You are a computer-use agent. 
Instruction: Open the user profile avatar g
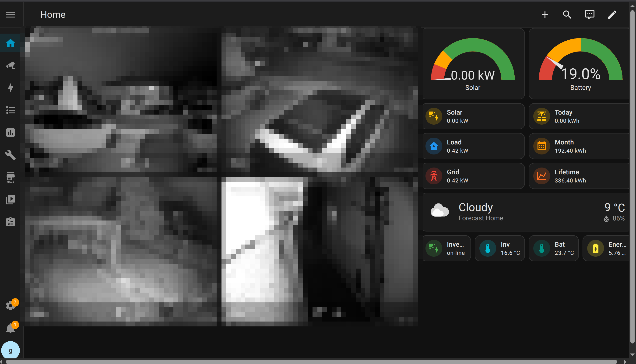pyautogui.click(x=10, y=350)
